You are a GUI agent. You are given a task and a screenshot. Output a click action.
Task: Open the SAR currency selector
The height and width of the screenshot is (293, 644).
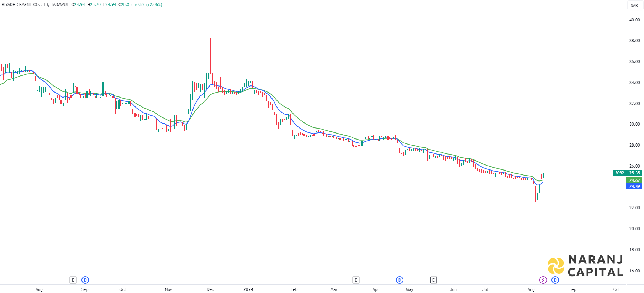pyautogui.click(x=634, y=5)
